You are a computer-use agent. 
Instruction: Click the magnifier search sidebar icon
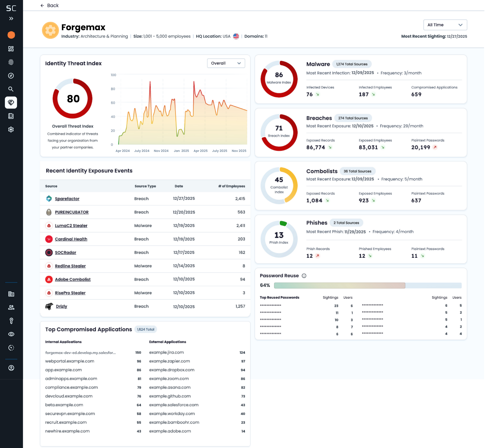[x=11, y=89]
